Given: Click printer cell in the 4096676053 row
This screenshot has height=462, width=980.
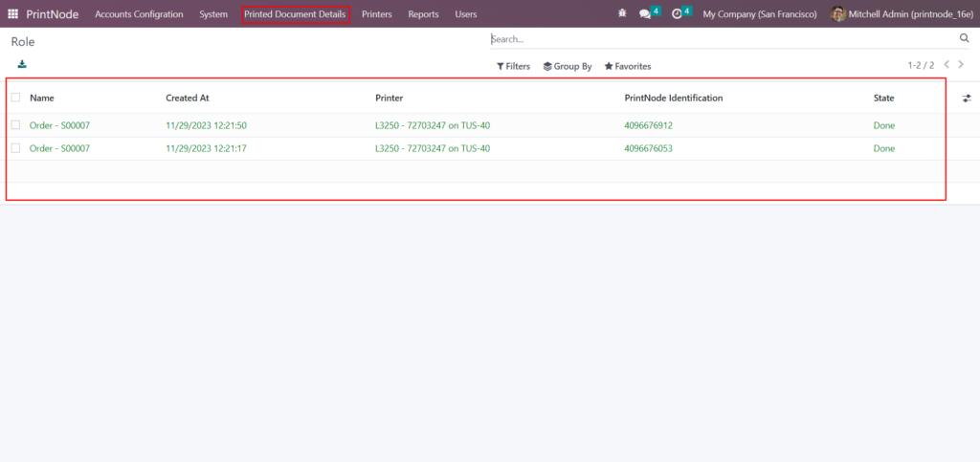Looking at the screenshot, I should (x=433, y=148).
